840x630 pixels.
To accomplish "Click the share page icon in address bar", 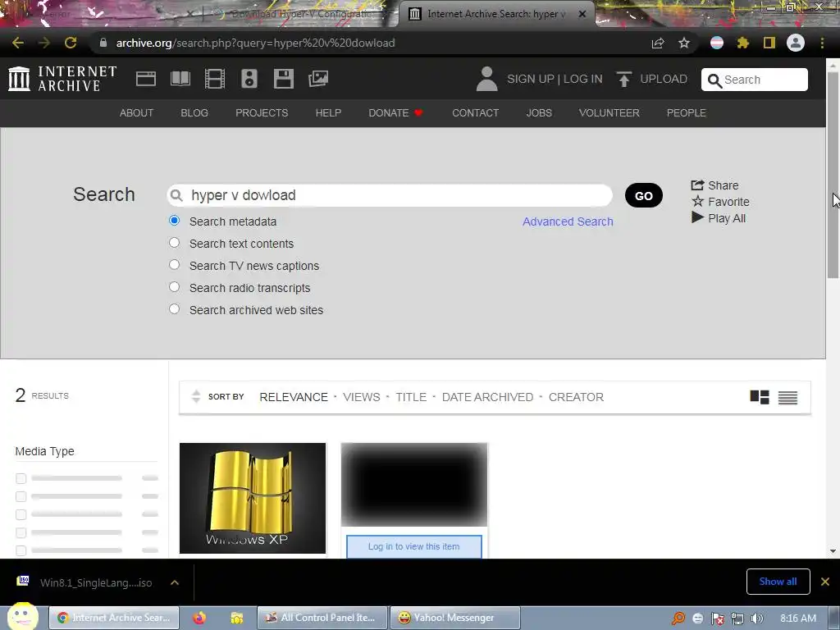I will (x=658, y=43).
